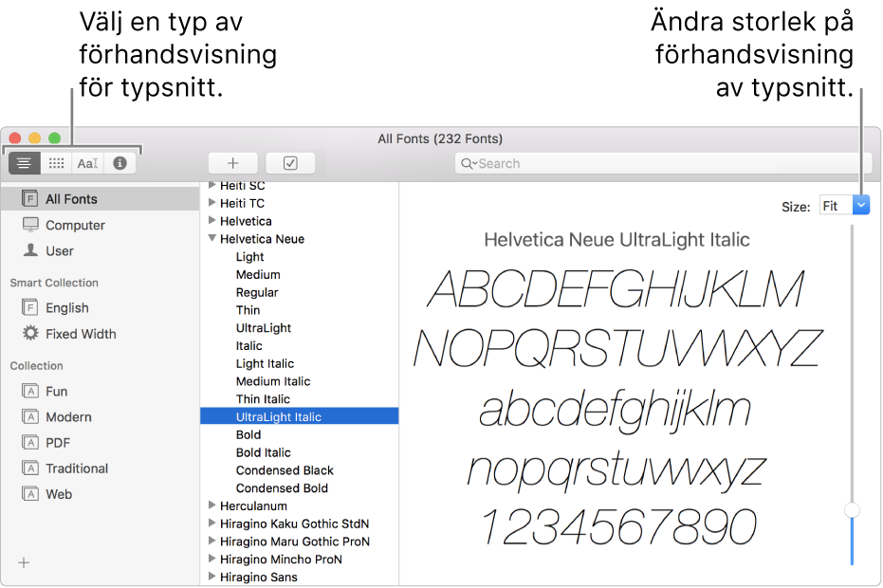Select the Light Italic typeface
Screen dimensions: 883x588
click(x=265, y=364)
